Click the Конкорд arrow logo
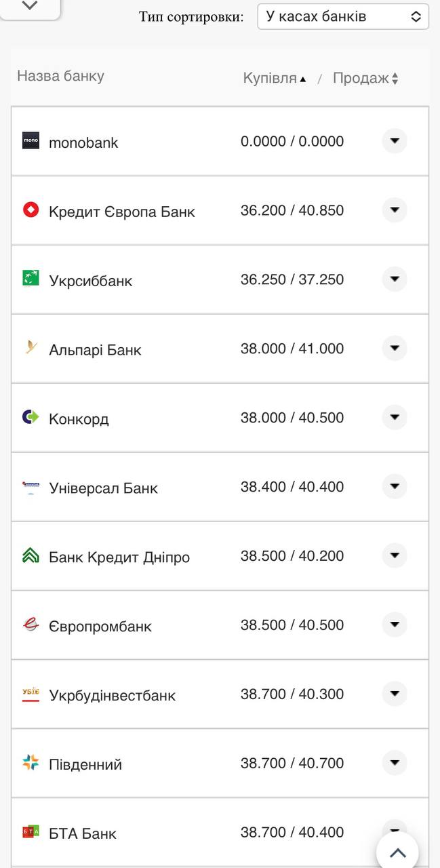440x868 pixels. (30, 418)
